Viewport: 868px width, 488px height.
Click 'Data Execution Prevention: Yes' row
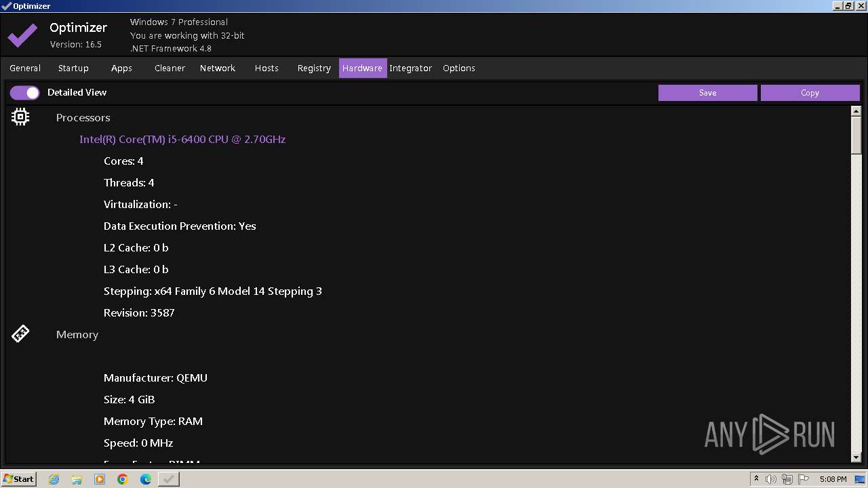(180, 226)
